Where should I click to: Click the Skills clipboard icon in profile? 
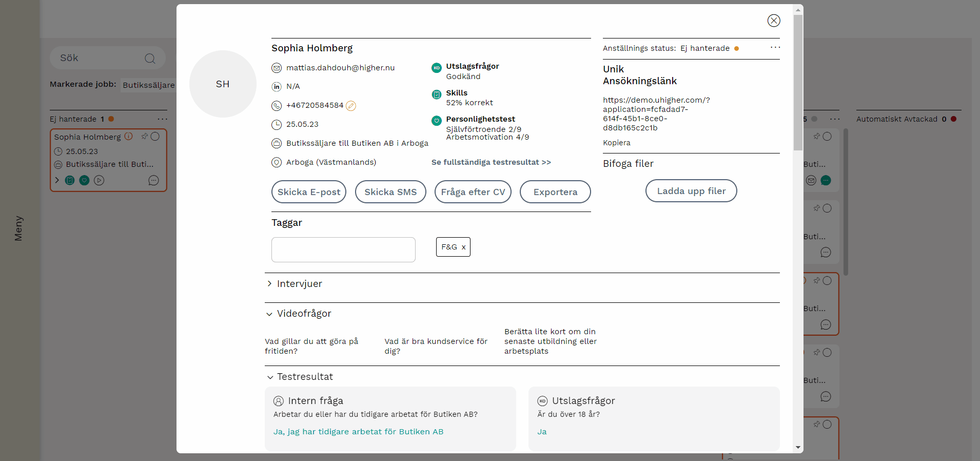[x=437, y=94]
